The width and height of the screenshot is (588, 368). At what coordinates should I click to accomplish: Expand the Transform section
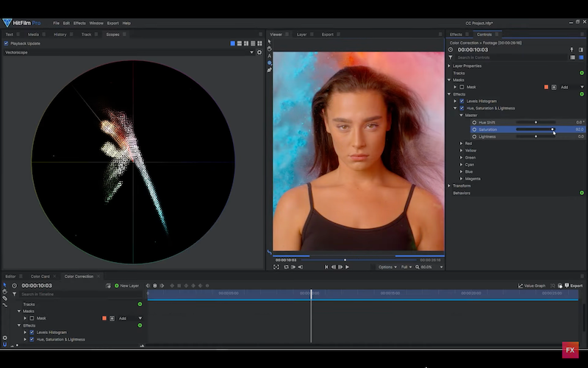pyautogui.click(x=449, y=186)
